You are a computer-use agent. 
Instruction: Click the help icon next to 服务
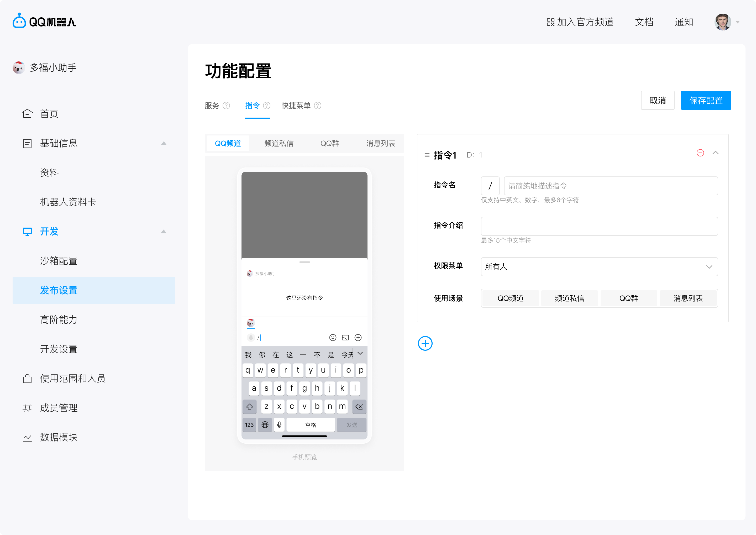(x=226, y=106)
